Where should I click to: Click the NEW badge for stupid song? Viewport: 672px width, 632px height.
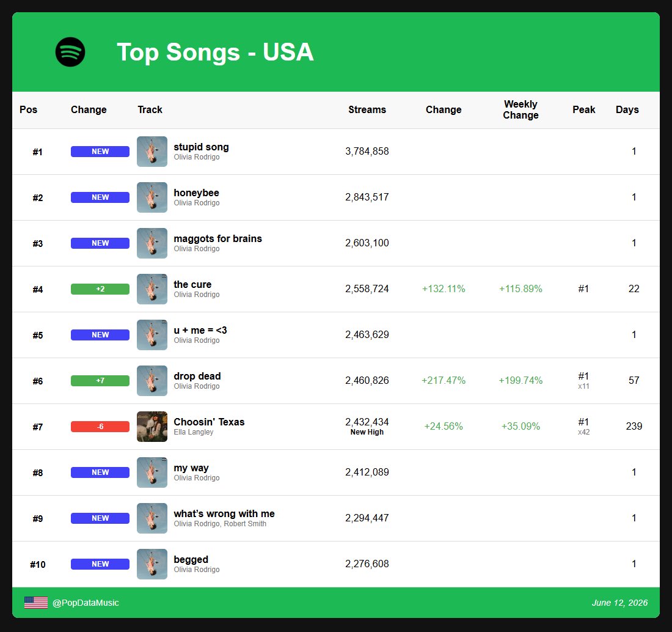(x=100, y=152)
